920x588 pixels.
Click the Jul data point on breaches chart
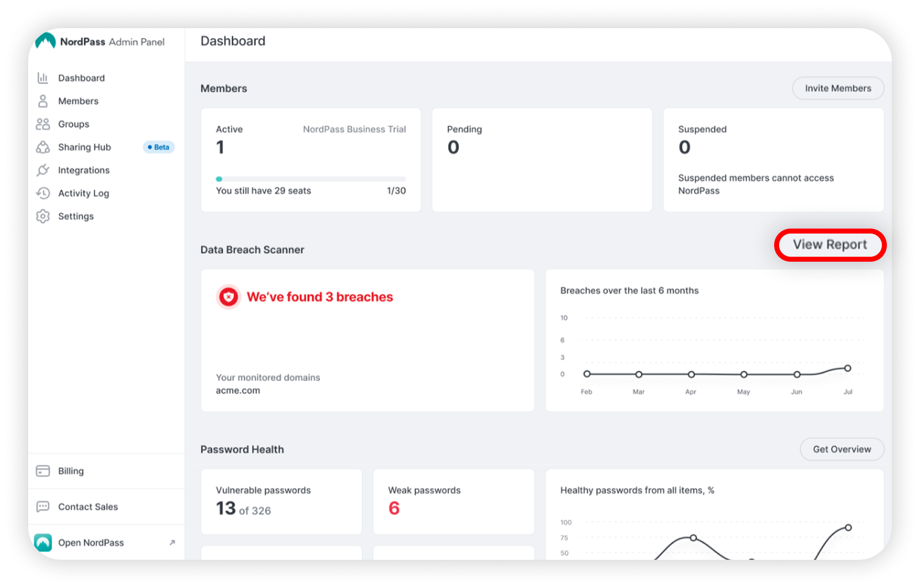tap(848, 368)
